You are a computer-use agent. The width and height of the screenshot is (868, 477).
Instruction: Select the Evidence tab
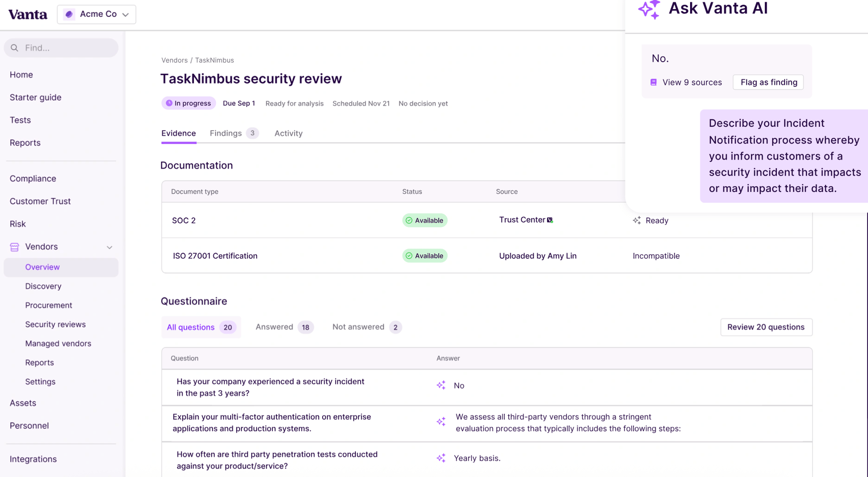coord(178,133)
